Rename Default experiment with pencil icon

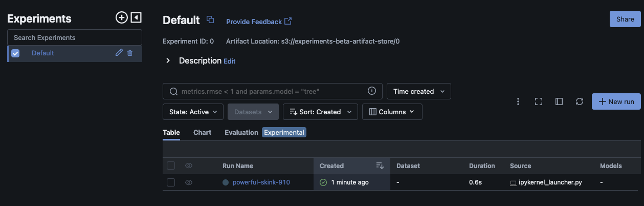click(119, 53)
